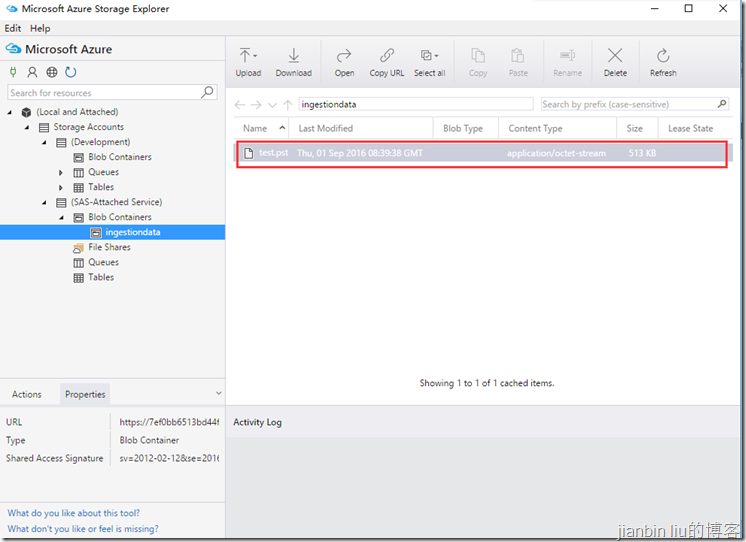Sort by the Last Modified column
Viewport: 746px width, 542px height.
[362, 128]
